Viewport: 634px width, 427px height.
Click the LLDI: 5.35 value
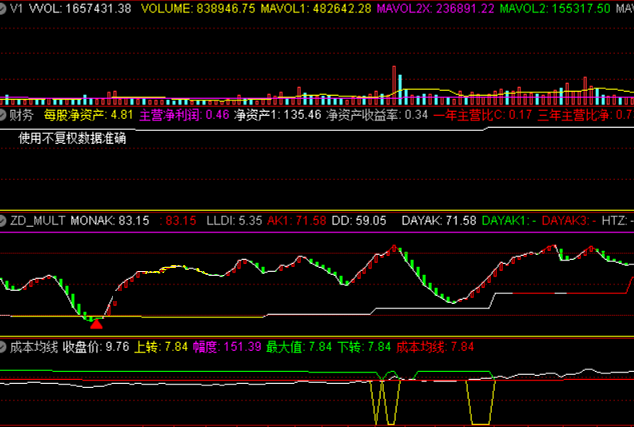(x=234, y=220)
